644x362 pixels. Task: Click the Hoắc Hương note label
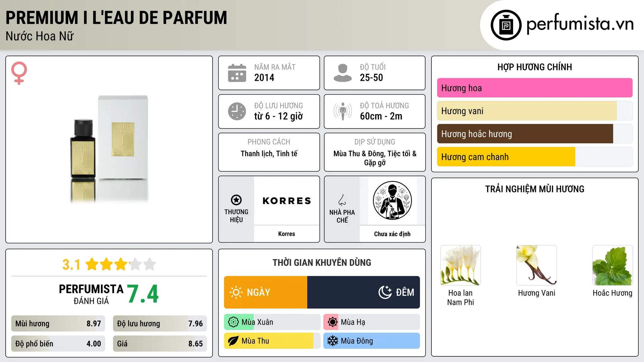coord(613,293)
